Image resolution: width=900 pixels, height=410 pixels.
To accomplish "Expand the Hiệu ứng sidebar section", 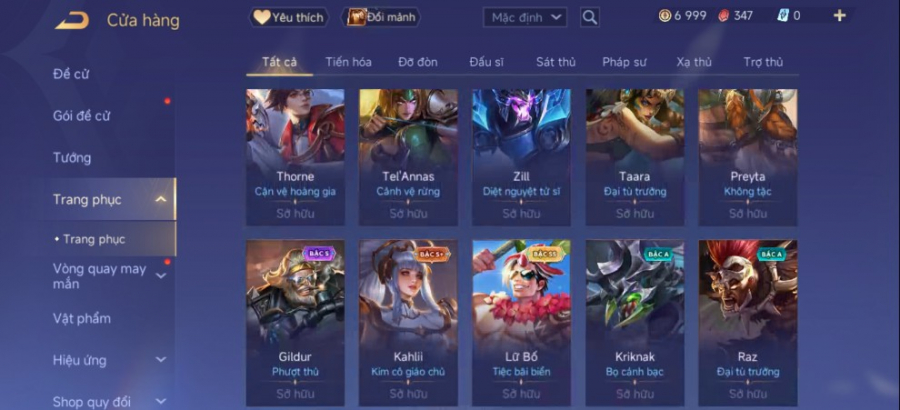I will click(x=161, y=360).
